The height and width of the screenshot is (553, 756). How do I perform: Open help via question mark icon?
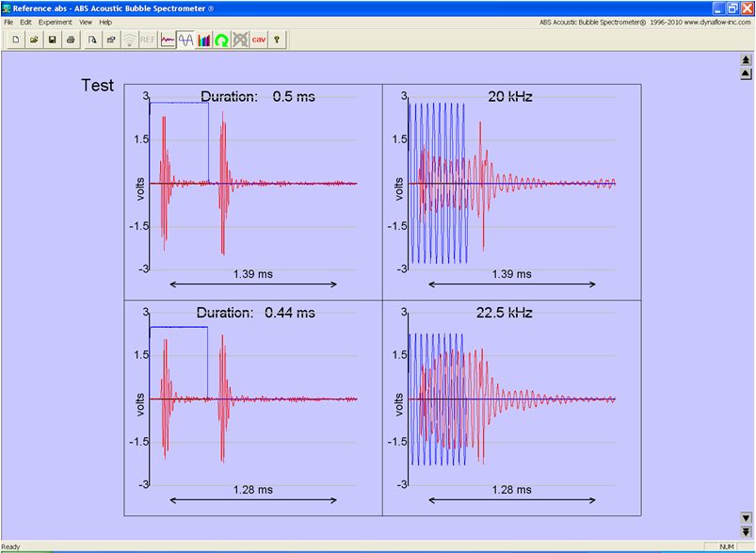point(277,40)
